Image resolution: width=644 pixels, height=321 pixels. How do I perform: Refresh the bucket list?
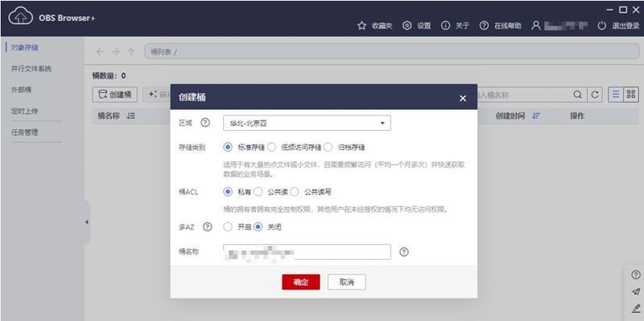point(594,95)
